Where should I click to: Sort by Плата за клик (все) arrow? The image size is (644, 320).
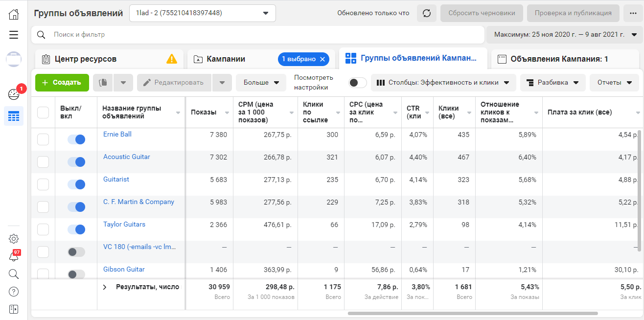tap(638, 113)
